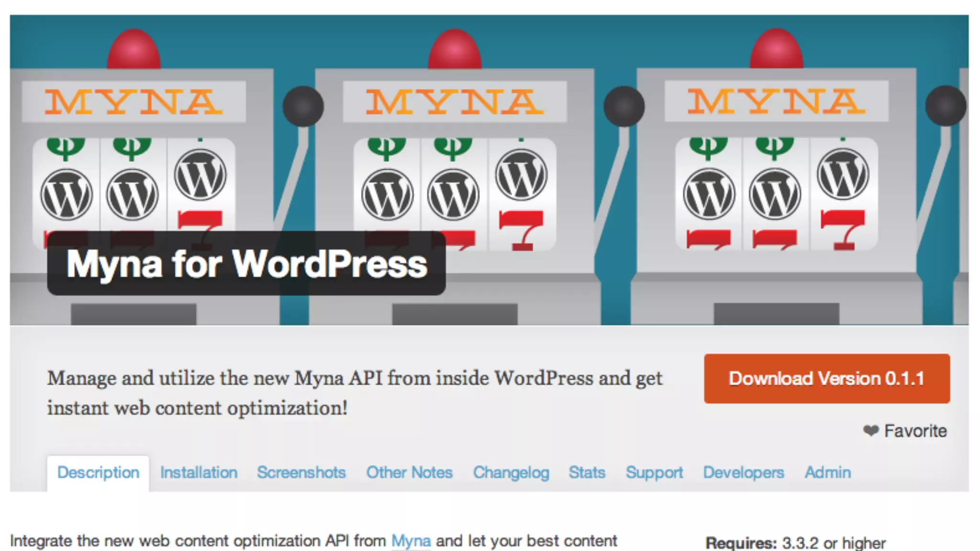This screenshot has width=980, height=551.
Task: Open the Changelog tab
Action: 511,473
